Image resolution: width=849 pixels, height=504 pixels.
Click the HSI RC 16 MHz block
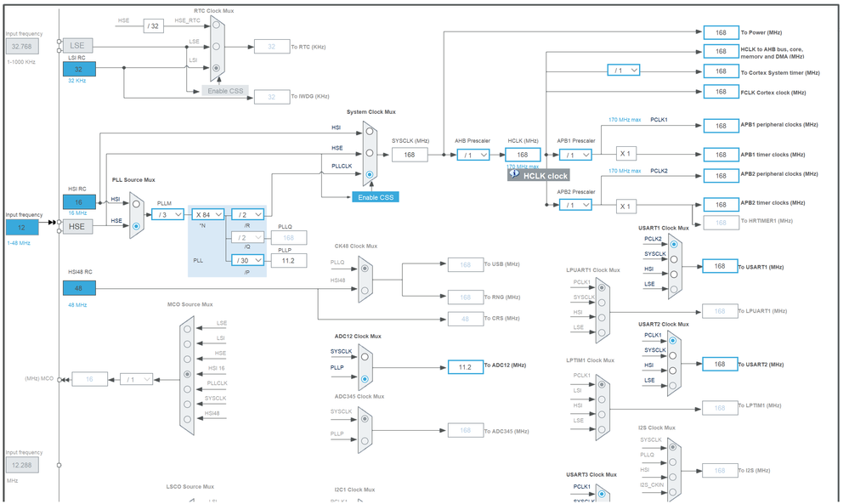click(x=79, y=202)
